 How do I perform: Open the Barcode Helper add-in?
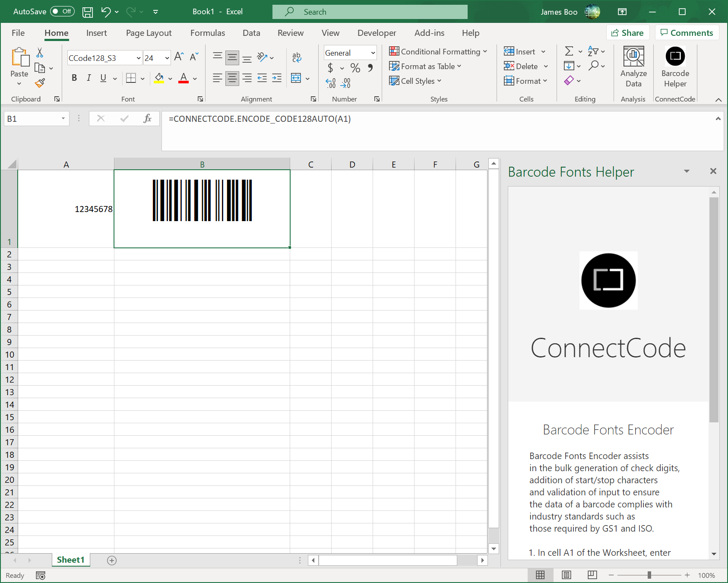(x=675, y=67)
